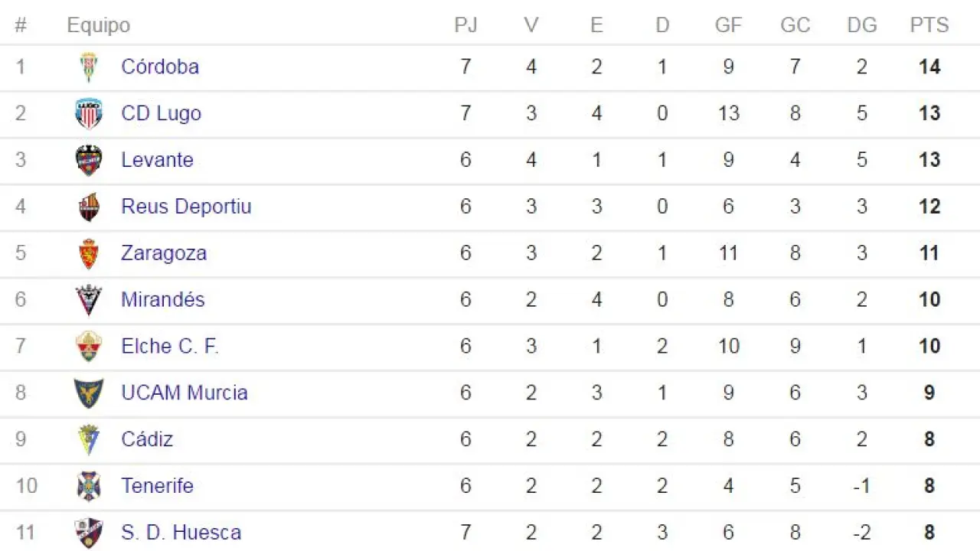Follow the UCAM Murcia link
This screenshot has height=551, width=980.
point(185,393)
